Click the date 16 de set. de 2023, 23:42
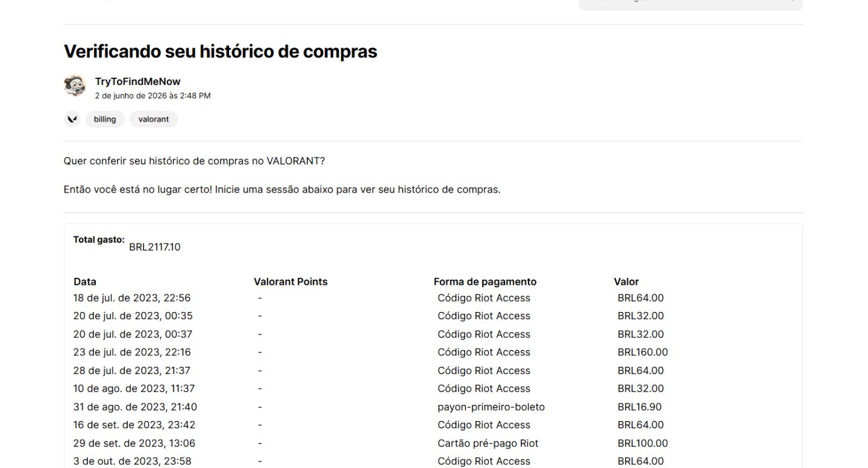The image size is (868, 468). pyautogui.click(x=134, y=425)
